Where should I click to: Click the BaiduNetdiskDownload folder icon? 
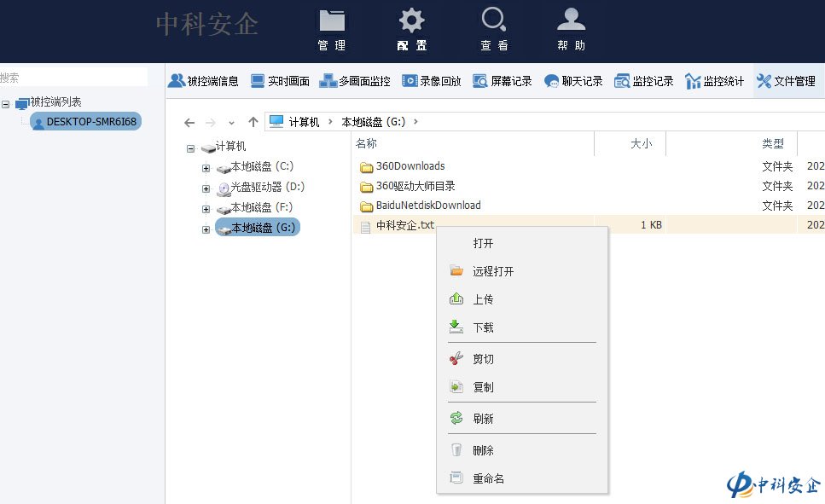[366, 206]
